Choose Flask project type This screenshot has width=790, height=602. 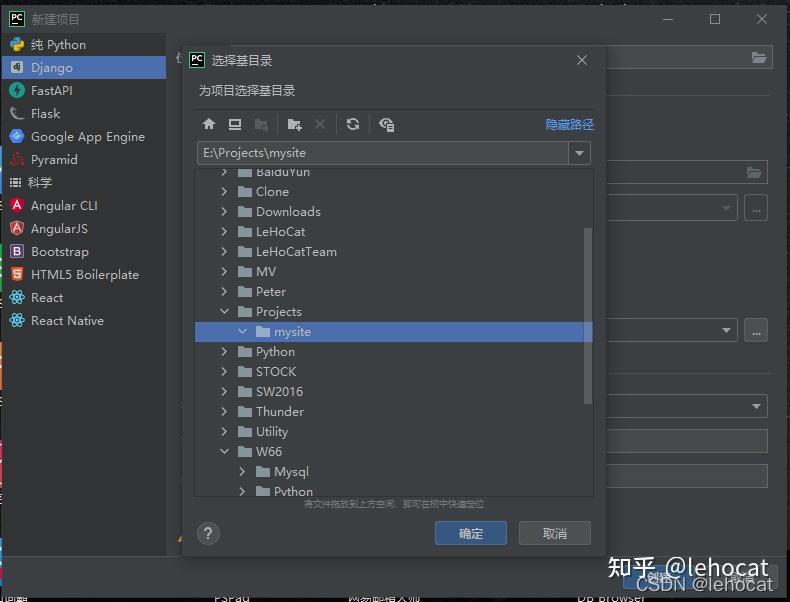click(84, 113)
